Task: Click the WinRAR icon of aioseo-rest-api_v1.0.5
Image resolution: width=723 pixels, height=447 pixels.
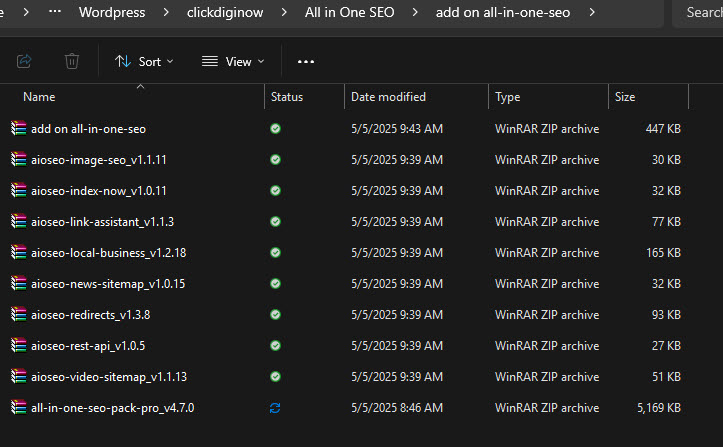Action: [19, 345]
